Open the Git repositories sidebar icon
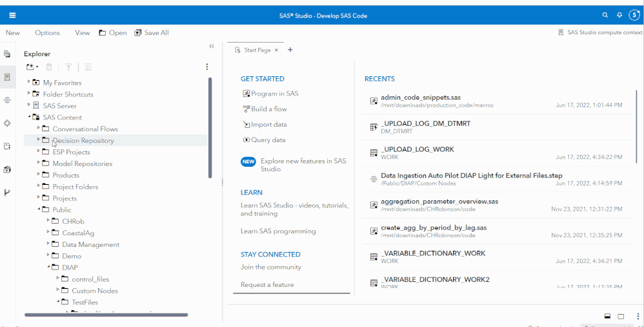644x327 pixels. [7, 192]
